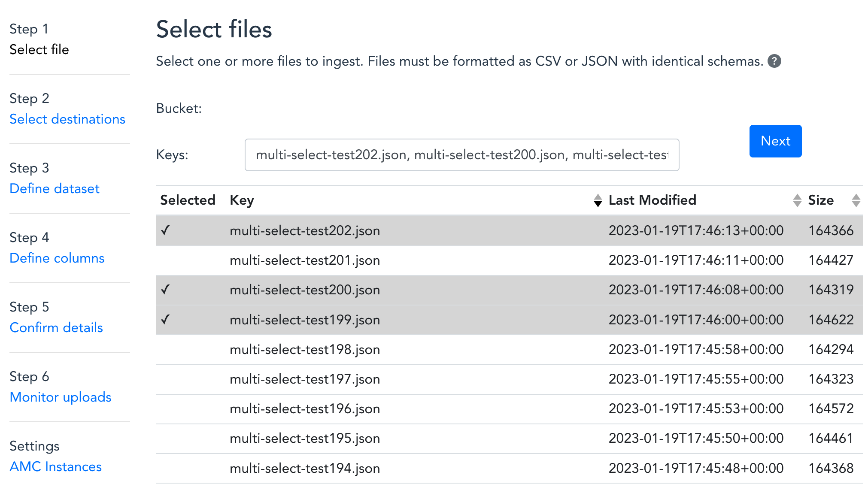Uncheck the multi-select-test200.json row

pos(166,290)
